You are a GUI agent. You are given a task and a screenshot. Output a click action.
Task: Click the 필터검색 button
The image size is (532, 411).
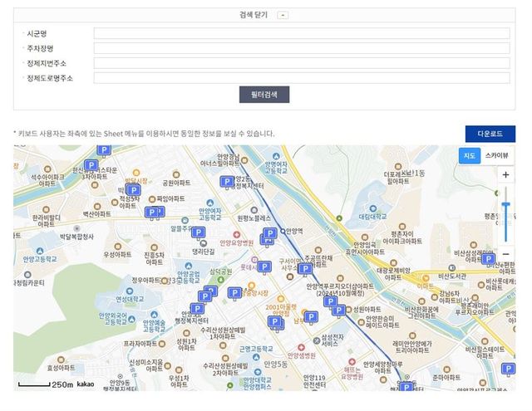click(x=264, y=95)
